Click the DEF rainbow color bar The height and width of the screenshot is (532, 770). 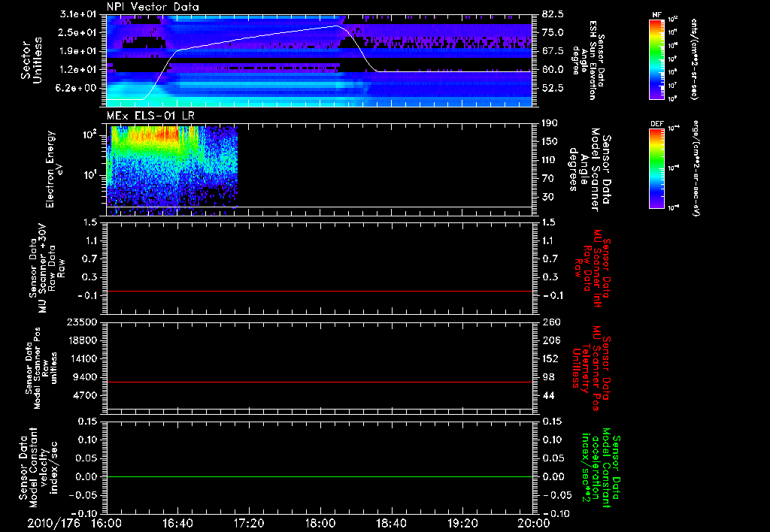tap(656, 168)
